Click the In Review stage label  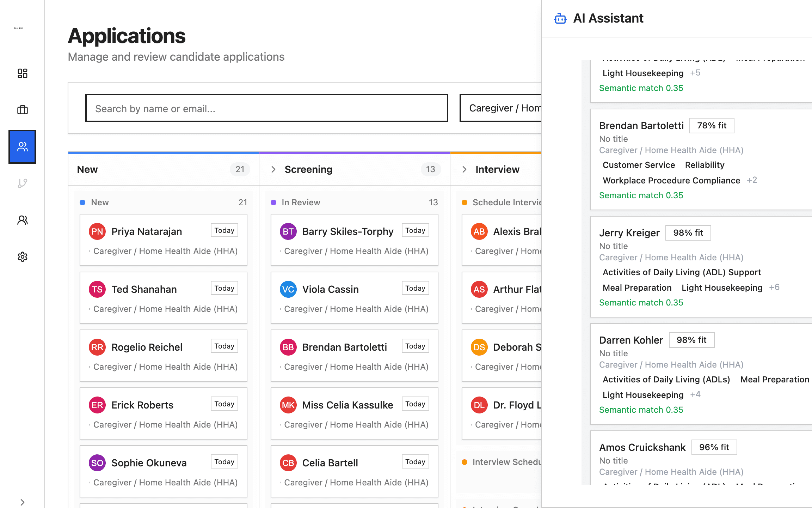(301, 202)
